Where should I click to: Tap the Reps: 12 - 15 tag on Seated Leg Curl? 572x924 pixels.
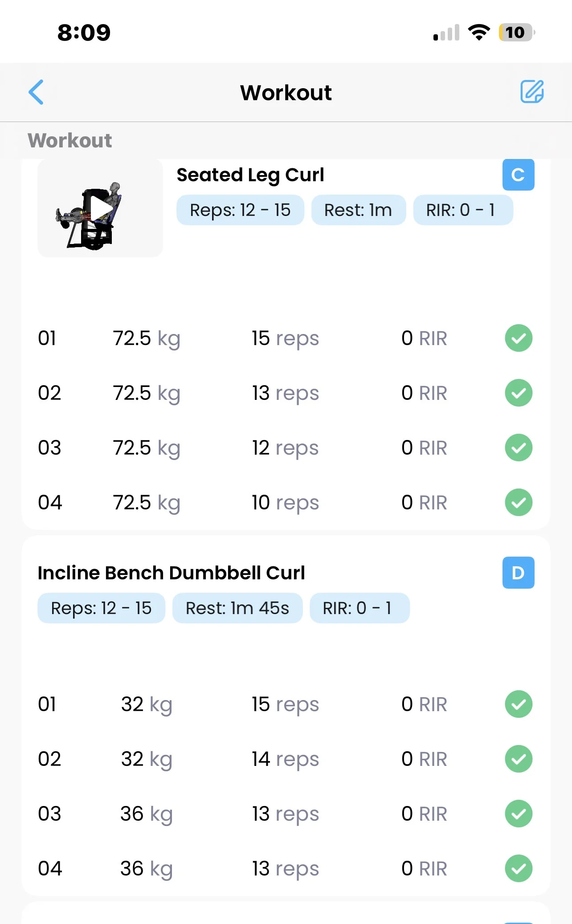pyautogui.click(x=240, y=210)
